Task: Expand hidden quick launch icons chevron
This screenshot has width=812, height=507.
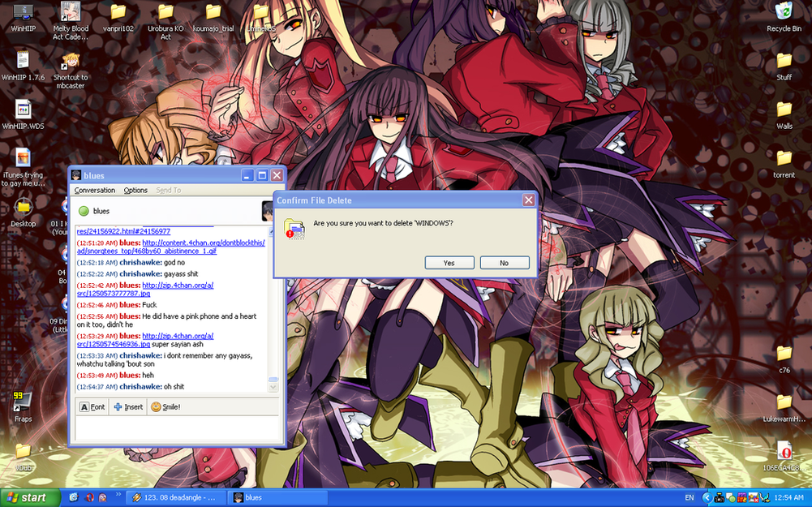Action: pyautogui.click(x=118, y=495)
